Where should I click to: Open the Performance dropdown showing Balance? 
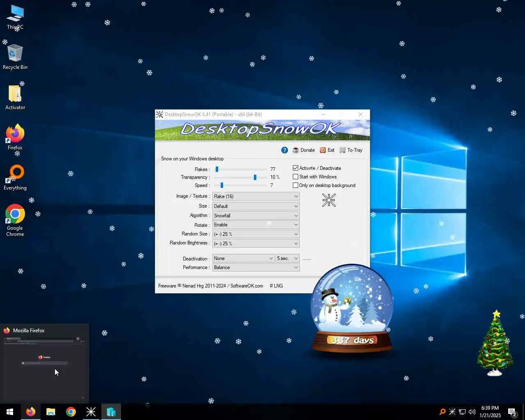point(256,267)
